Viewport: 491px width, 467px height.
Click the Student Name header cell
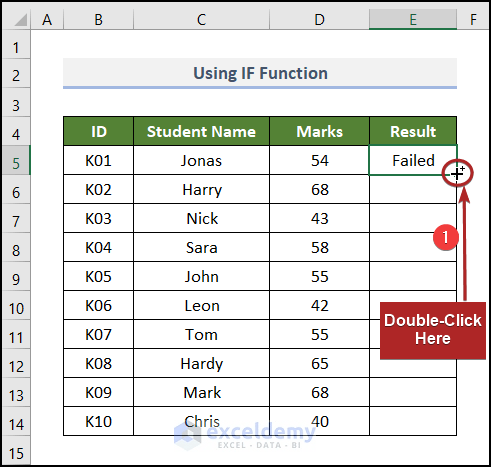201,131
